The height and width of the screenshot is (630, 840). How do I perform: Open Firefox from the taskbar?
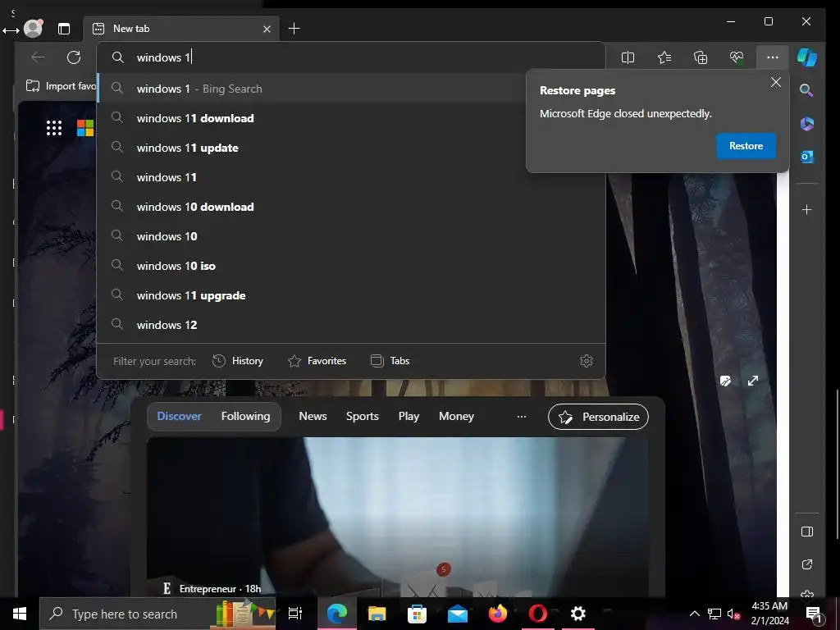pyautogui.click(x=497, y=614)
